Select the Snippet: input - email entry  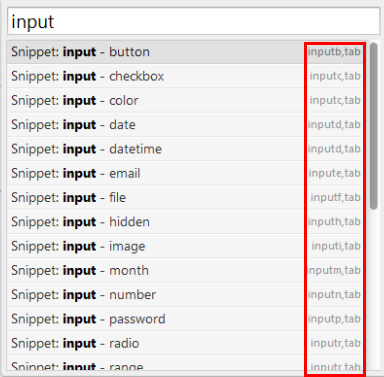(x=187, y=174)
